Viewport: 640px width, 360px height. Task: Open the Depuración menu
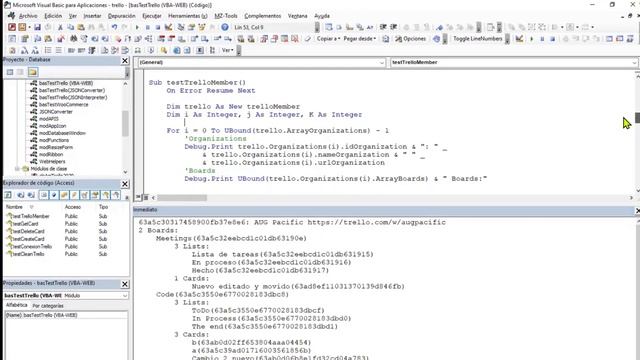122,16
